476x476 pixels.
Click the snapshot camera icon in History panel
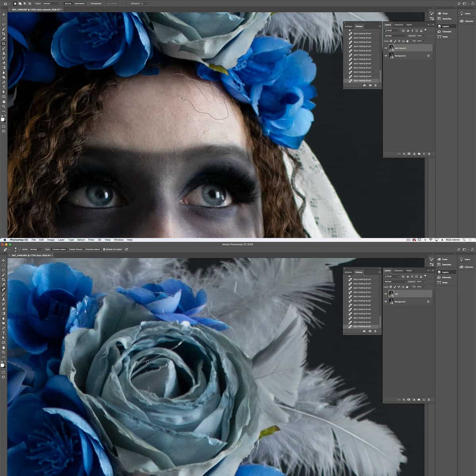click(x=370, y=85)
